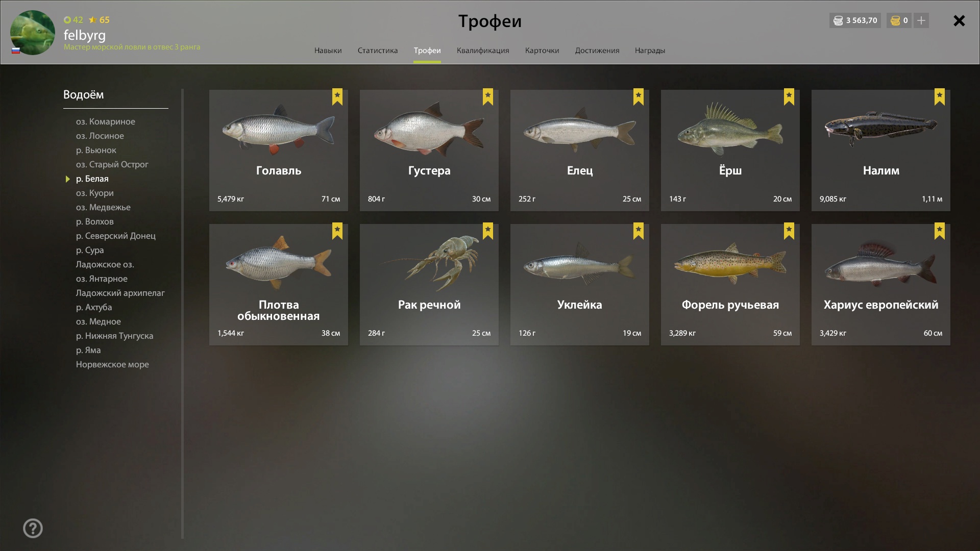Toggle the star bookmark on Голавль card

337,97
